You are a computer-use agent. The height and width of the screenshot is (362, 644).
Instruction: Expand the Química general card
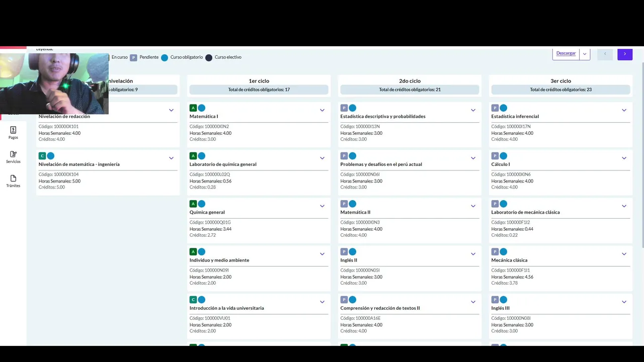click(322, 206)
